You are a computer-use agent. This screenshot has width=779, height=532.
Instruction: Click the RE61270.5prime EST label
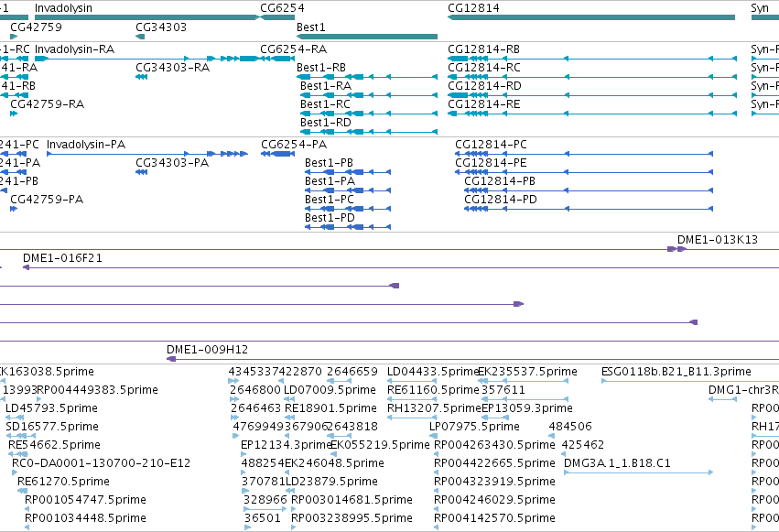pyautogui.click(x=63, y=482)
